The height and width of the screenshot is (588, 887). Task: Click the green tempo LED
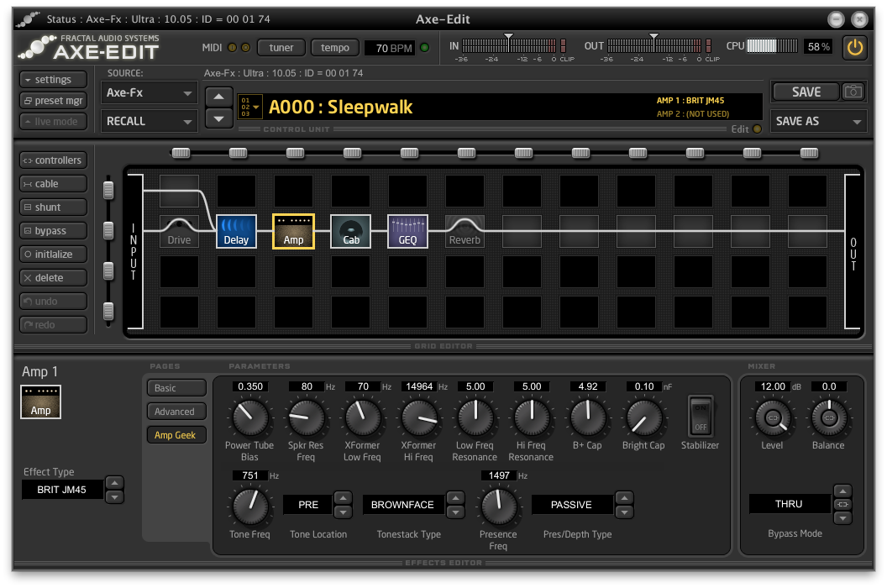point(425,48)
